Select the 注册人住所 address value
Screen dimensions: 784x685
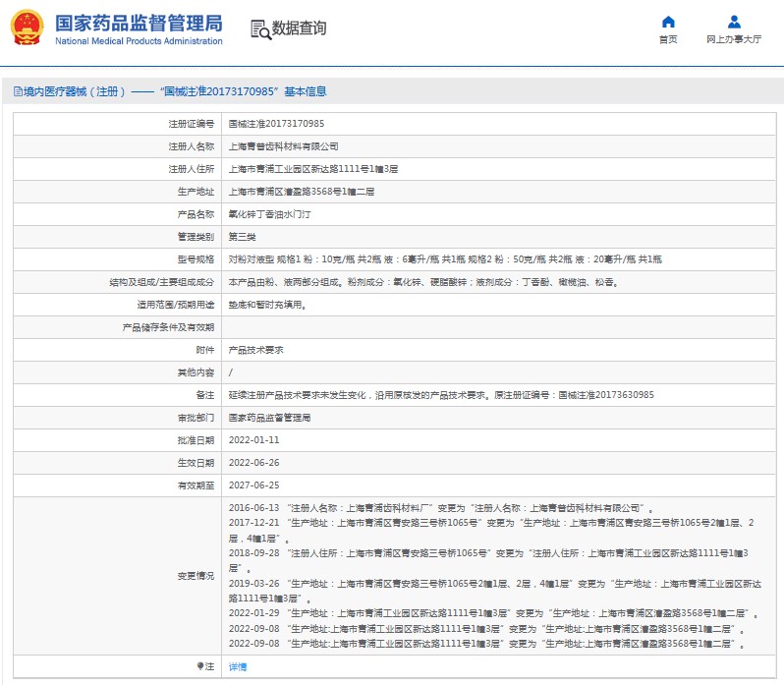tap(313, 169)
